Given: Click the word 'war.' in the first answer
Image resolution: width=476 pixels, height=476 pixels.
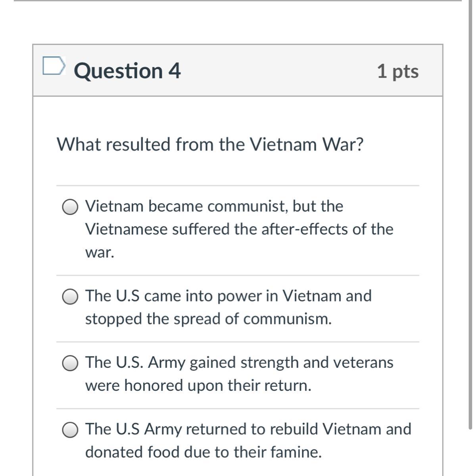Looking at the screenshot, I should point(100,253).
